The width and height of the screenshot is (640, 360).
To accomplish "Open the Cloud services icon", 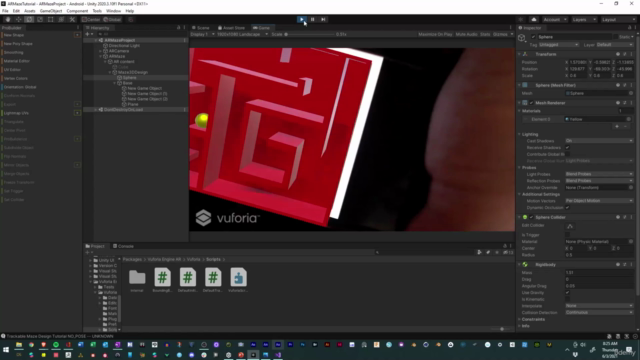I will pos(534,19).
